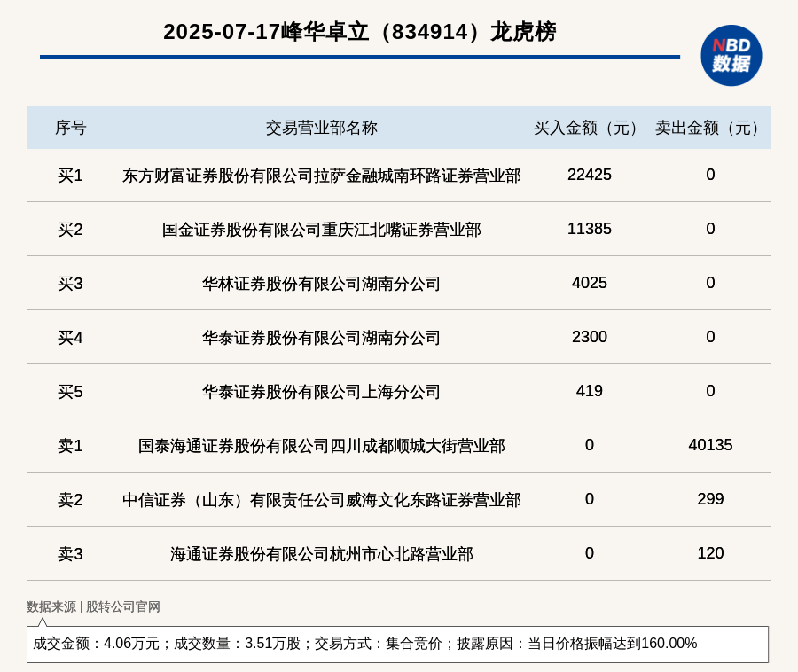798x672 pixels.
Task: Click the 卖1 row label
Action: 70,446
